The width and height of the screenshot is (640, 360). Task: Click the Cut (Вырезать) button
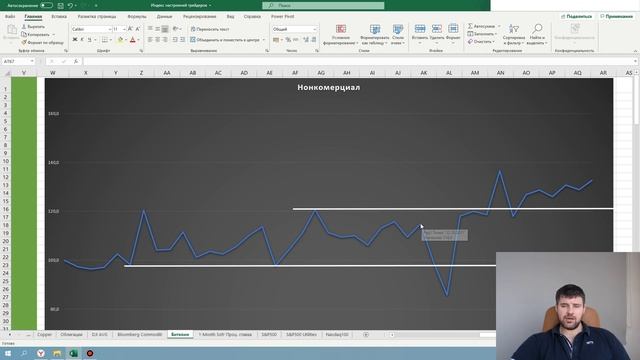pyautogui.click(x=33, y=27)
